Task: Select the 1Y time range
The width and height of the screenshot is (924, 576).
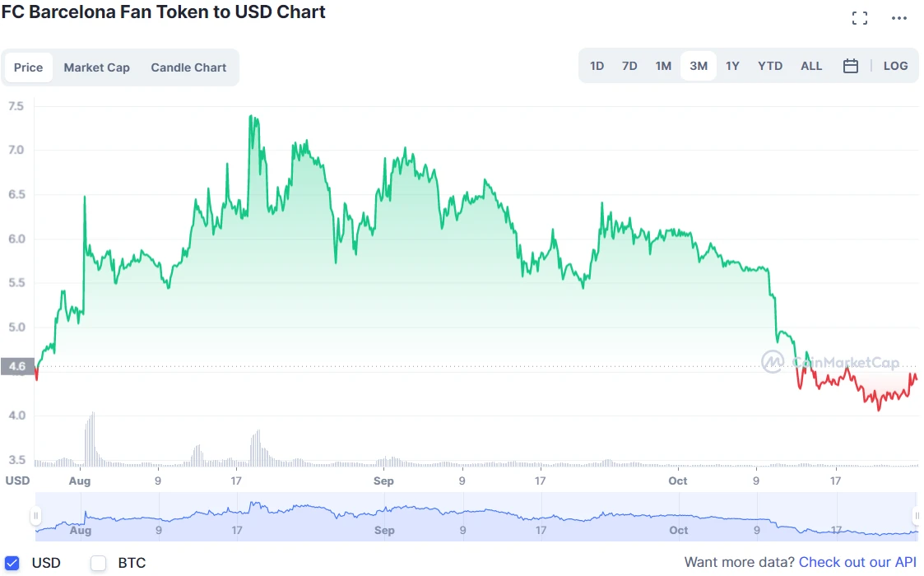Action: 732,66
